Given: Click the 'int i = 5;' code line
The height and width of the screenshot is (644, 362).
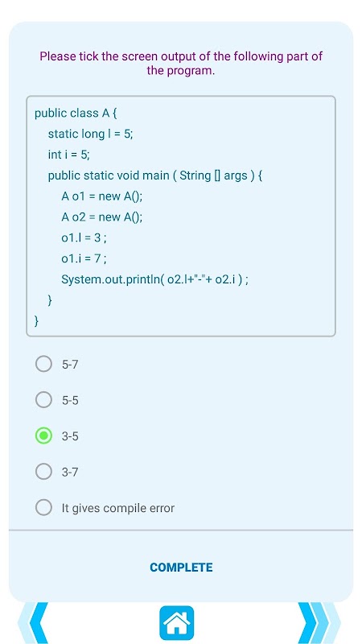Looking at the screenshot, I should click(68, 155).
